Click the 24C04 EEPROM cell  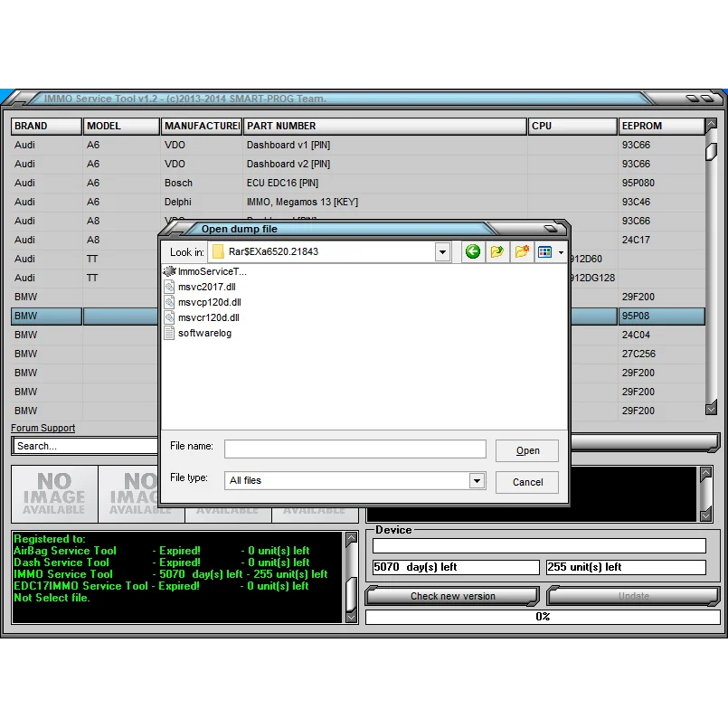(661, 335)
